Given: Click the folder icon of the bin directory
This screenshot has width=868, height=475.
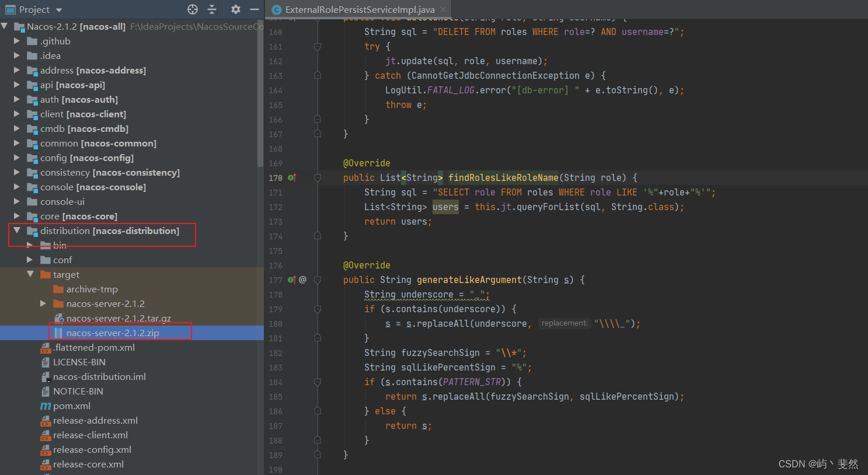Looking at the screenshot, I should coord(46,245).
